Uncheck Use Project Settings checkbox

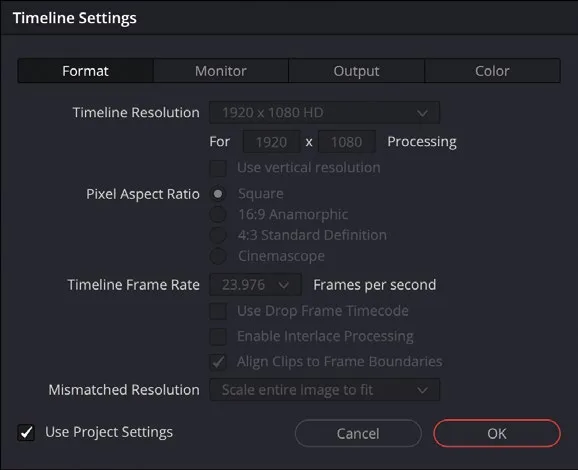click(x=26, y=432)
